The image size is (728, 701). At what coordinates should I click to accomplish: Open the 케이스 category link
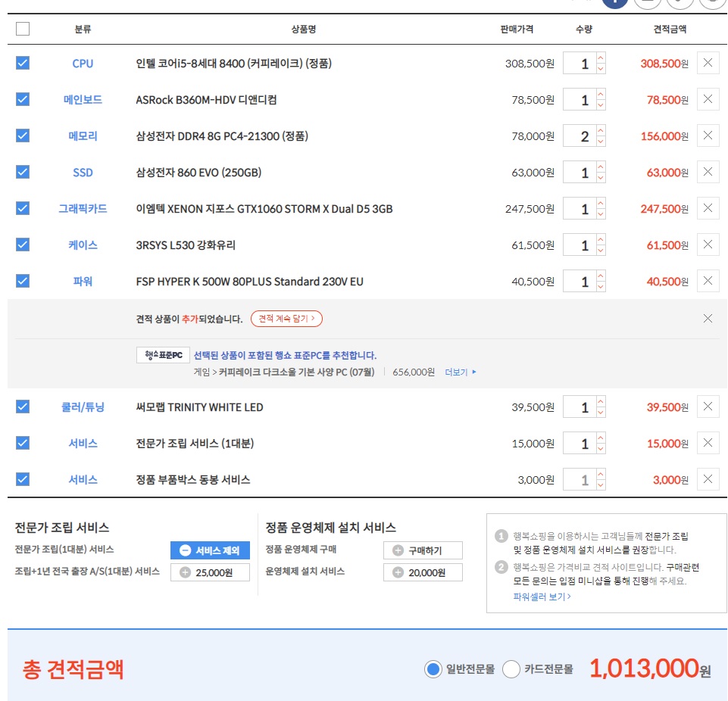click(x=83, y=245)
